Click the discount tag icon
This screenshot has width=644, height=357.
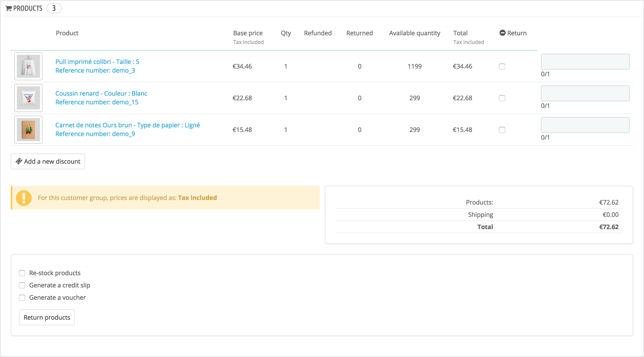point(19,161)
